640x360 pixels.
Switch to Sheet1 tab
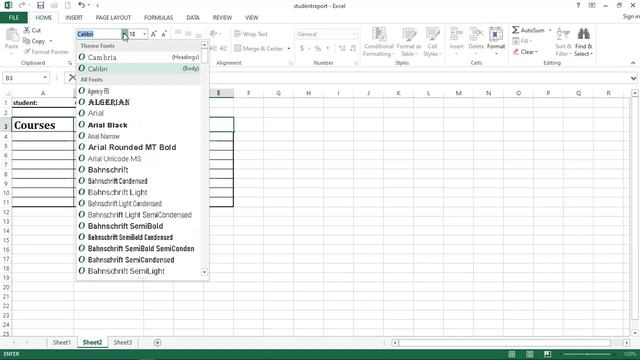(62, 342)
